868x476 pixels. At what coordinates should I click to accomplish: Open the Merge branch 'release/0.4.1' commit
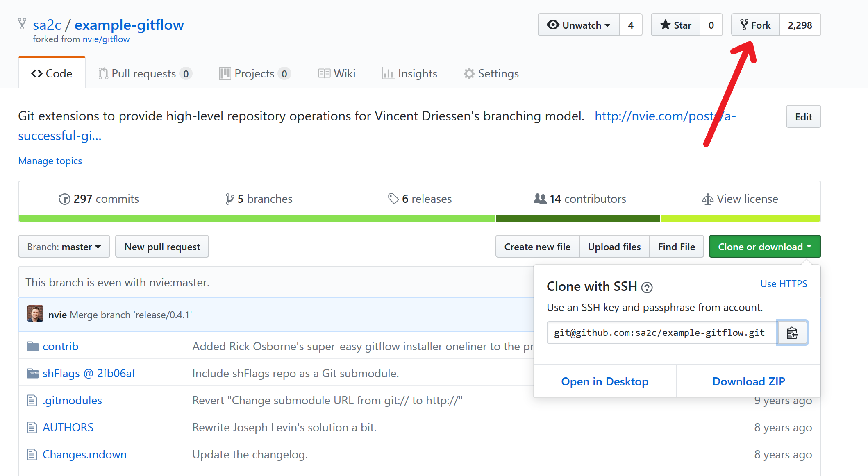click(131, 315)
